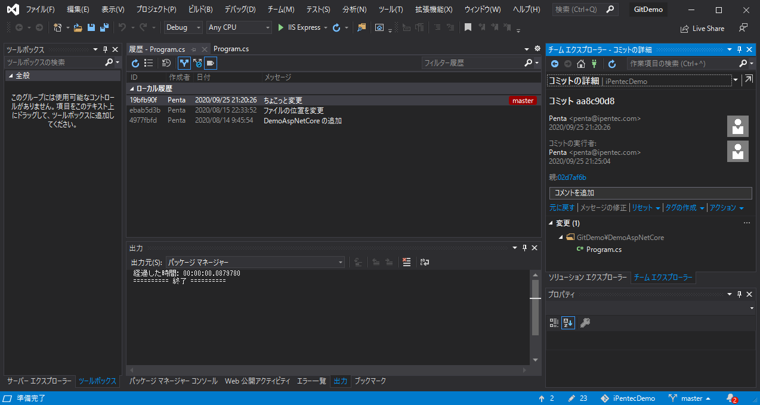Select Program.cs in changes tree
Viewport: 760px width, 405px height.
[604, 250]
